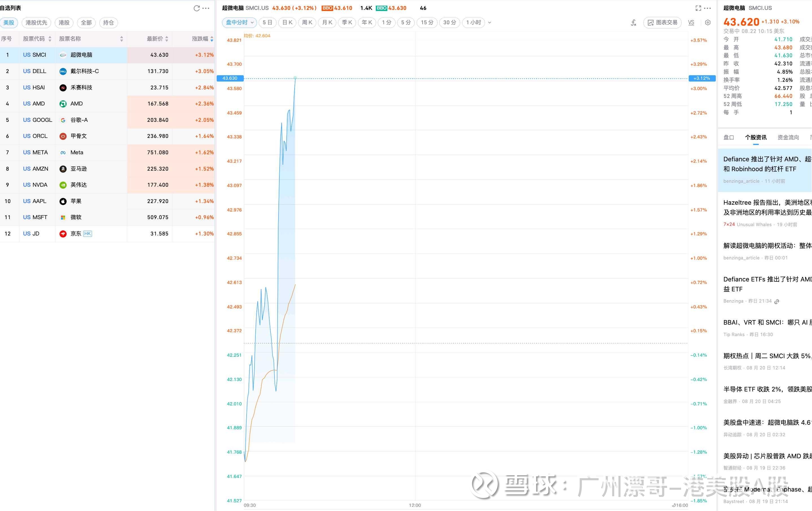Refresh the watchlist with the reload icon

[x=197, y=8]
